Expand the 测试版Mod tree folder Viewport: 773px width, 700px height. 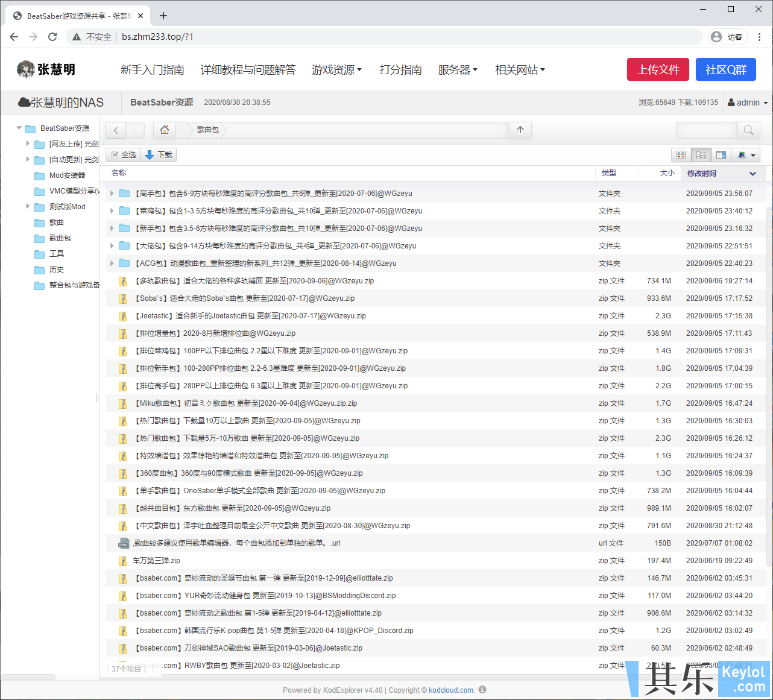[x=28, y=206]
